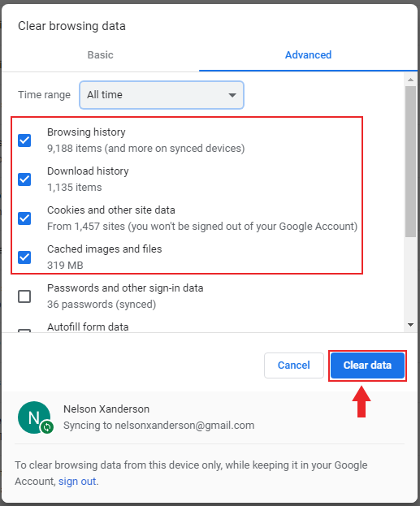Uncheck the Download history checkbox
Screen dimensions: 420x506
(x=24, y=179)
